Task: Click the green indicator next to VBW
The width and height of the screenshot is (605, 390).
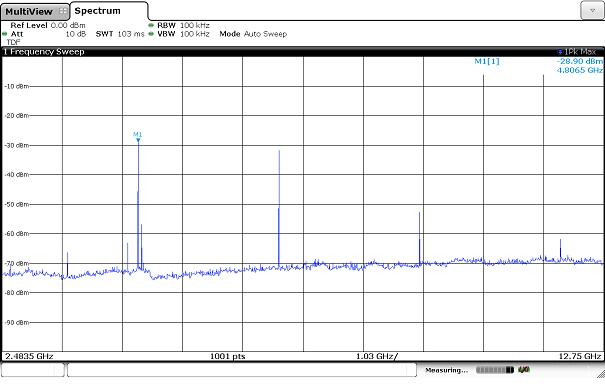Action: point(151,34)
